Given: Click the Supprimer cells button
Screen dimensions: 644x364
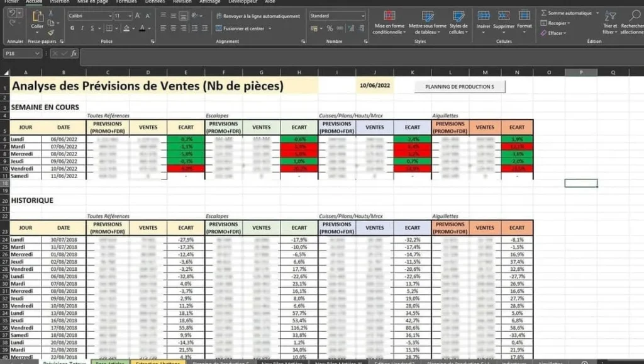Looking at the screenshot, I should 504,22.
